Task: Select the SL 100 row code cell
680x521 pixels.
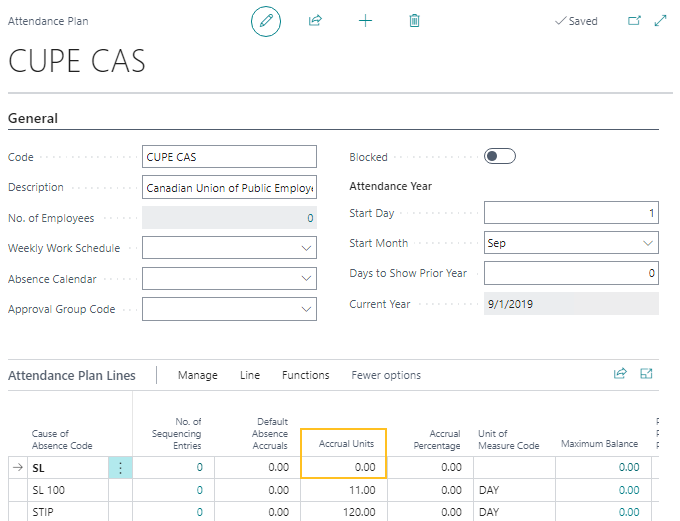Action: 68,490
